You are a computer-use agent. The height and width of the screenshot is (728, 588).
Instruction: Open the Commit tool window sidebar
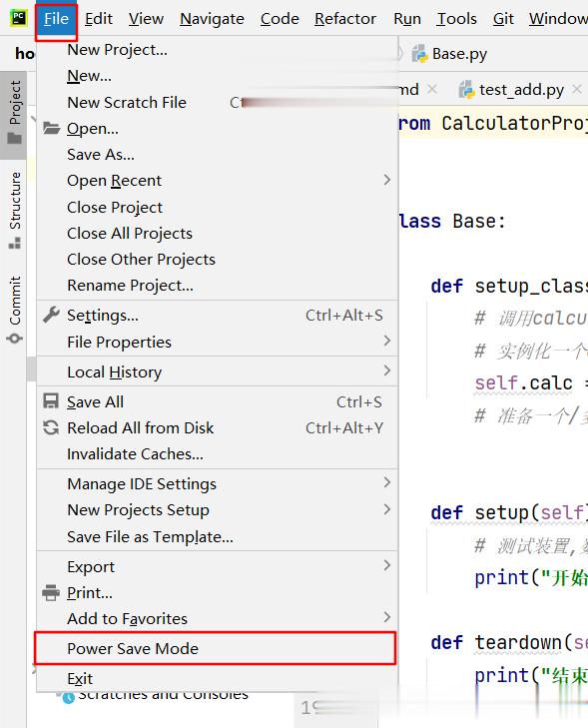click(15, 310)
